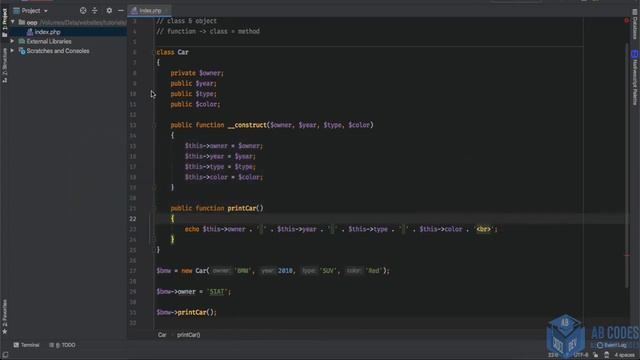Click fold marker beside printCar function line
640x360 pixels.
154,209
